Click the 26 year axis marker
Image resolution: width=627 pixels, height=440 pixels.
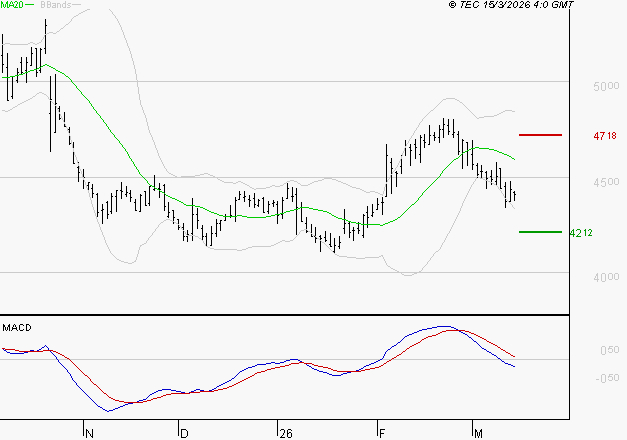coord(286,433)
